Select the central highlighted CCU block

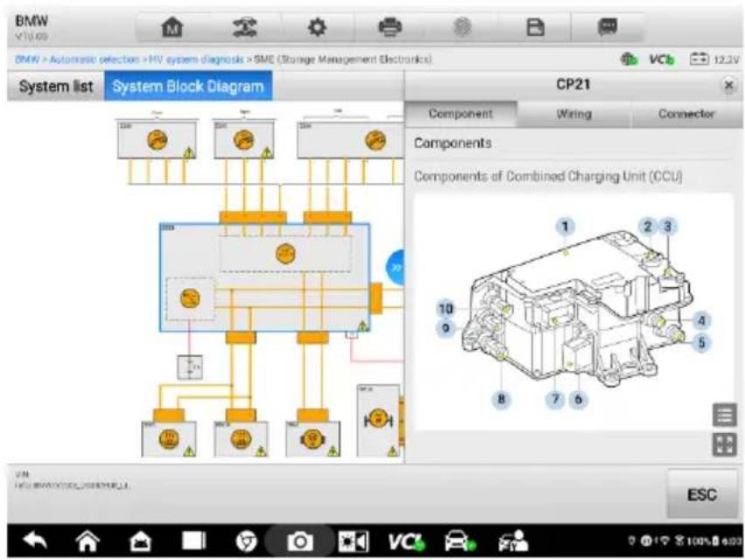point(264,277)
